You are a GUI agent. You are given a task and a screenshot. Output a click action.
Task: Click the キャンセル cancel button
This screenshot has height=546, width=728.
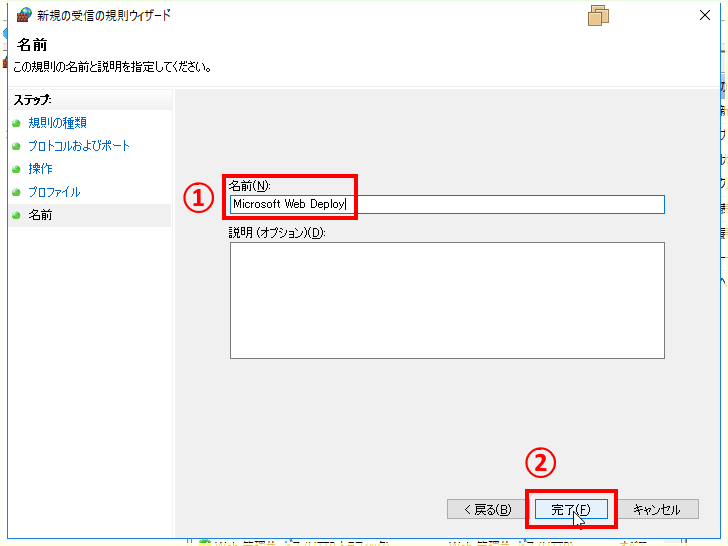[x=657, y=509]
